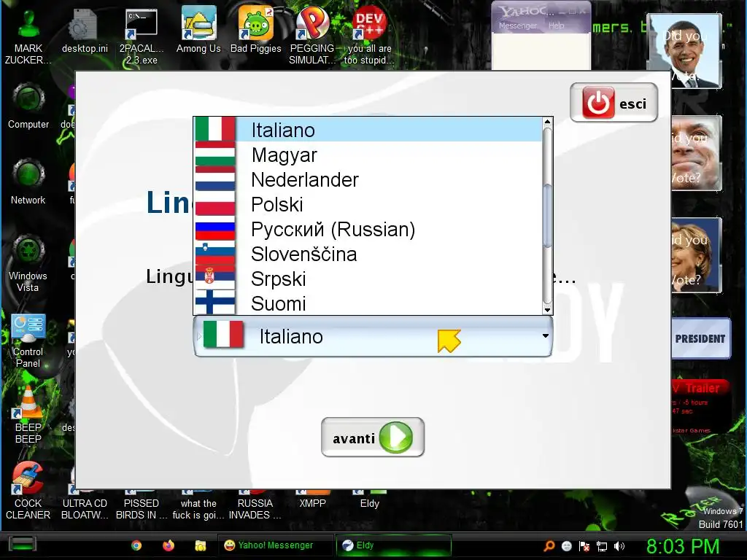Launch the CCleaner brush shortcut icon
Image resolution: width=747 pixels, height=560 pixels.
pos(28,478)
